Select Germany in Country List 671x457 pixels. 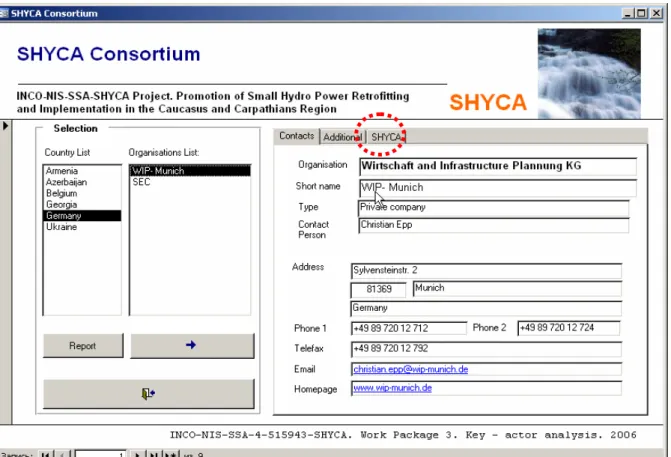click(82, 216)
